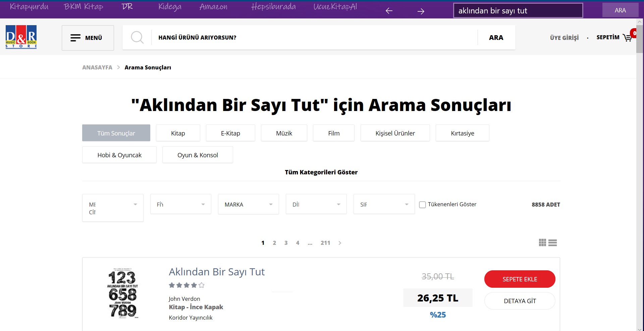Open author John Verdon link

[184, 299]
